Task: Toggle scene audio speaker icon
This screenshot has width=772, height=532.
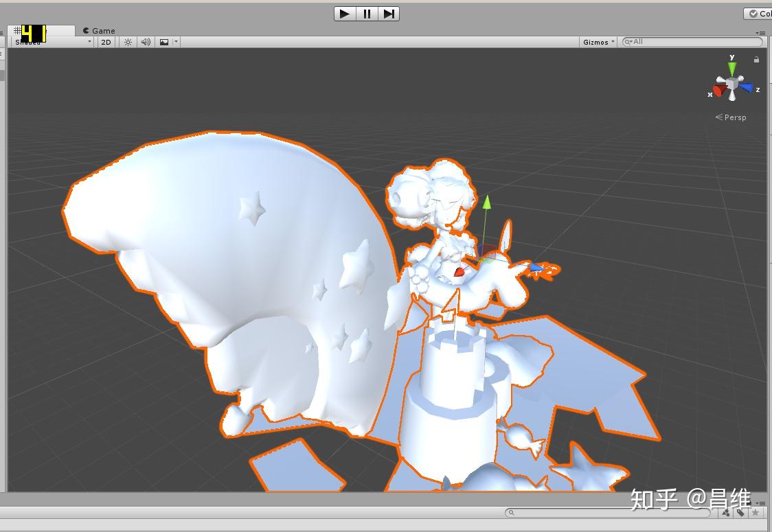Action: 146,43
